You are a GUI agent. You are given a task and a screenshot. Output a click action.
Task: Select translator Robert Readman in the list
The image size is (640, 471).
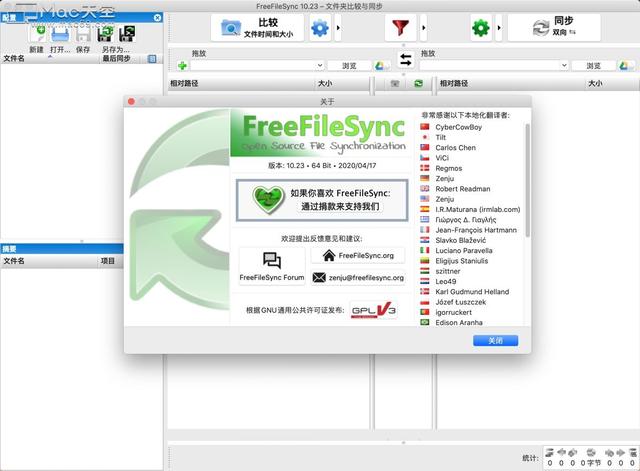pyautogui.click(x=463, y=189)
